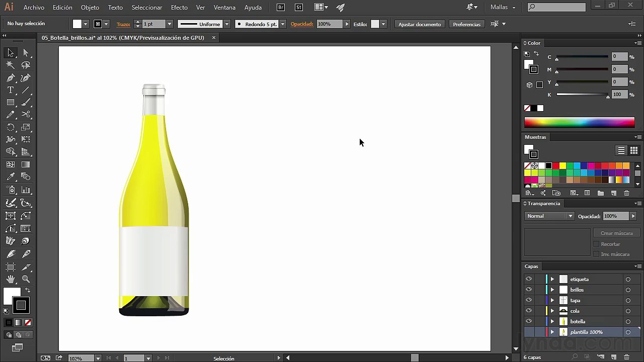Click the Trazo link in control bar
The height and width of the screenshot is (362, 644).
pyautogui.click(x=123, y=24)
